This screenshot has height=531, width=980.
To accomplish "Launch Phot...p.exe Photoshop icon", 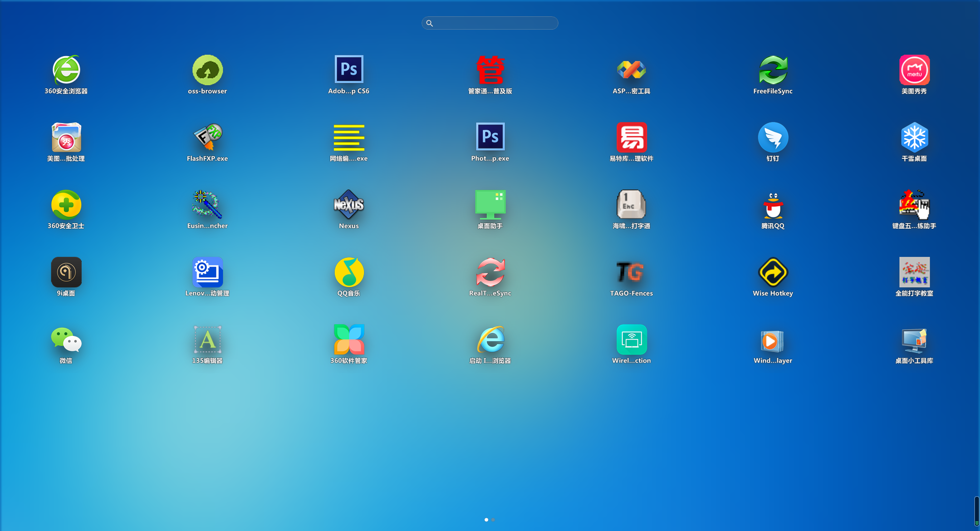I will click(491, 136).
